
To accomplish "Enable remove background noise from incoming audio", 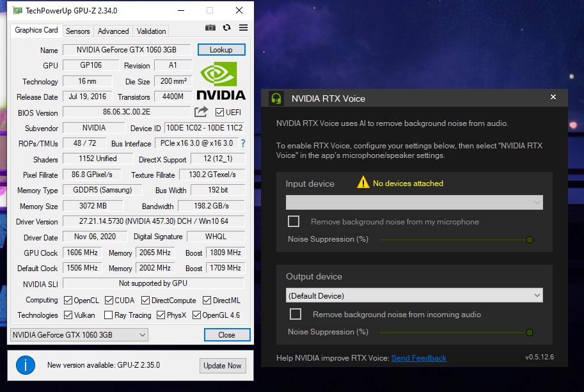I will click(x=296, y=314).
